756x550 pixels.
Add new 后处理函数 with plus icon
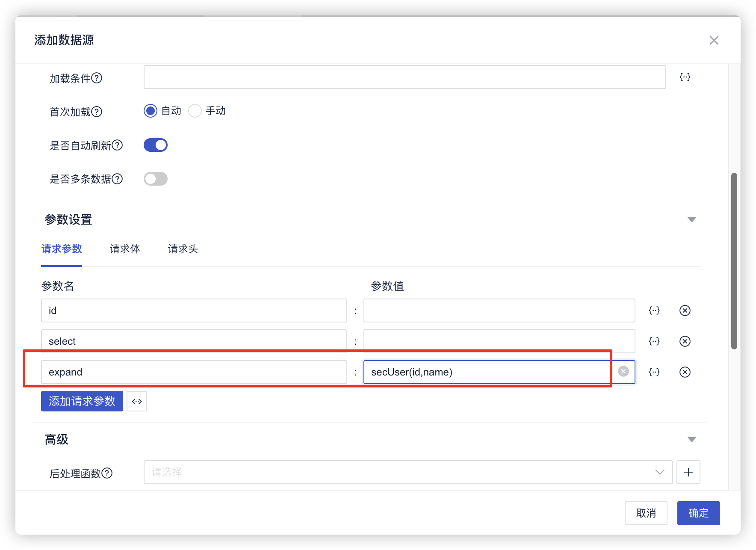(x=688, y=472)
